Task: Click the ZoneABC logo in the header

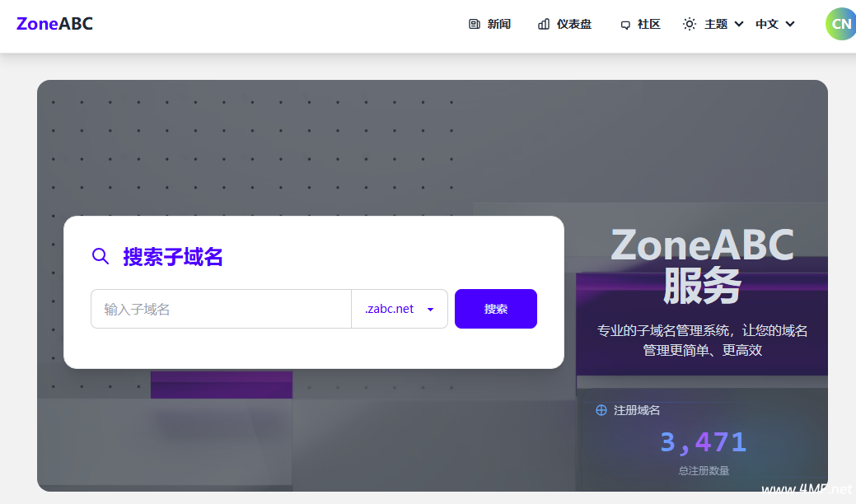Action: click(x=54, y=24)
